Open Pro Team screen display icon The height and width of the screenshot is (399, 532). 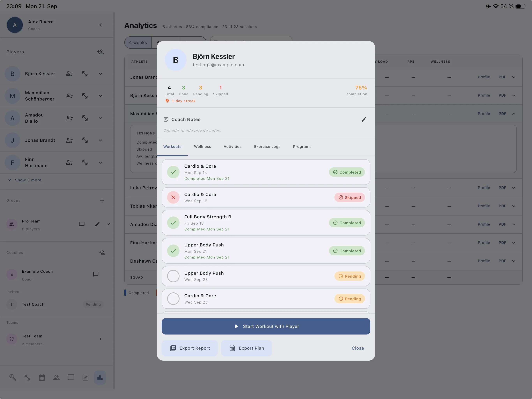coord(82,224)
